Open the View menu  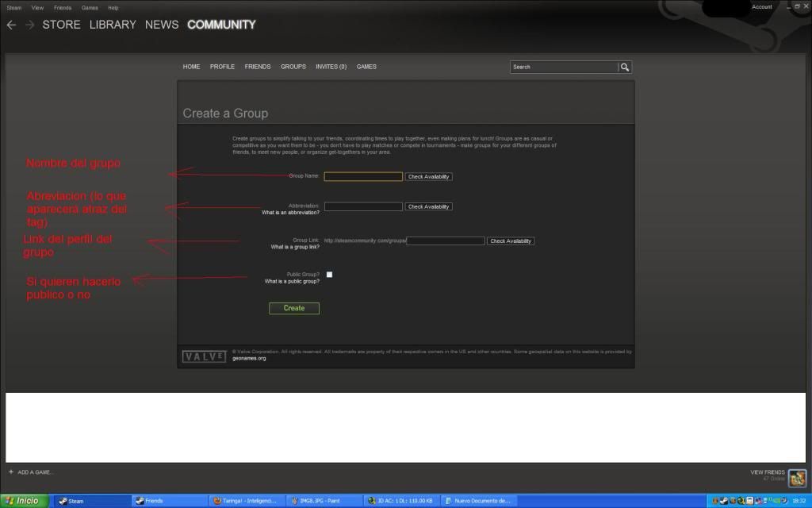pos(37,8)
